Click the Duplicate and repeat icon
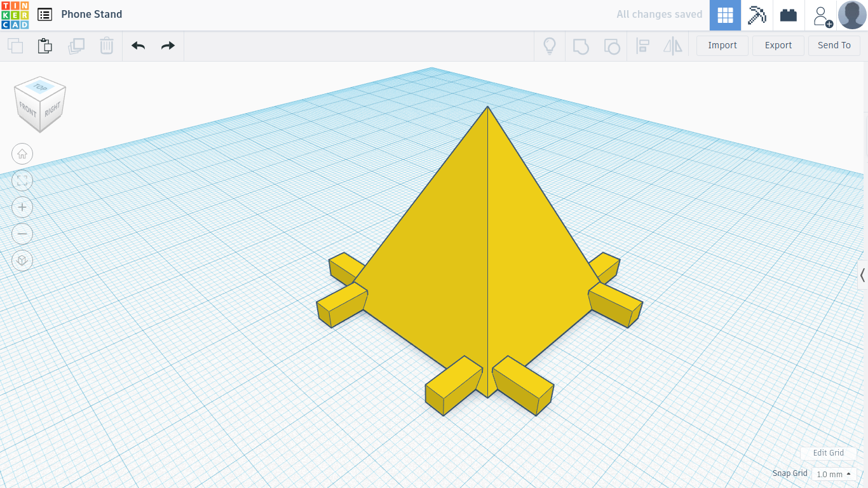 tap(76, 46)
